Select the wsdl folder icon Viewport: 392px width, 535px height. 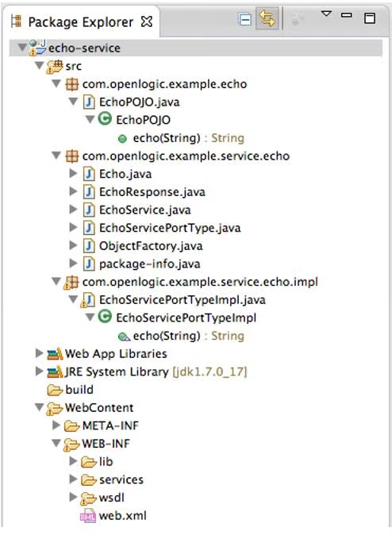tap(88, 498)
